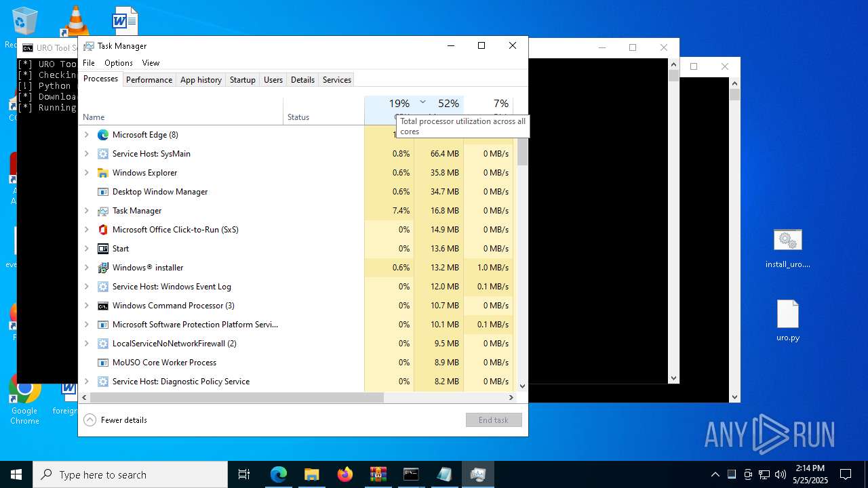The width and height of the screenshot is (868, 488).
Task: Expand the Service Host: Windows Event Log group
Action: tap(86, 287)
